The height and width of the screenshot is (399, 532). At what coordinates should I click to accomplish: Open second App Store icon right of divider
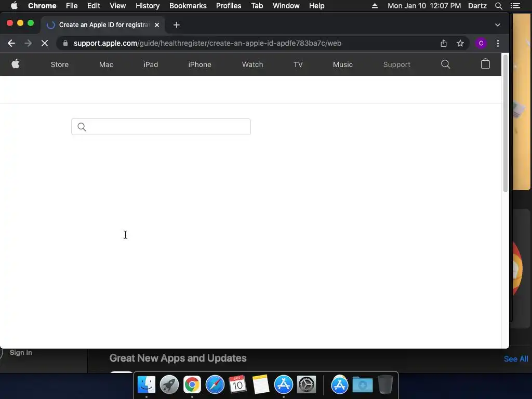click(x=340, y=385)
